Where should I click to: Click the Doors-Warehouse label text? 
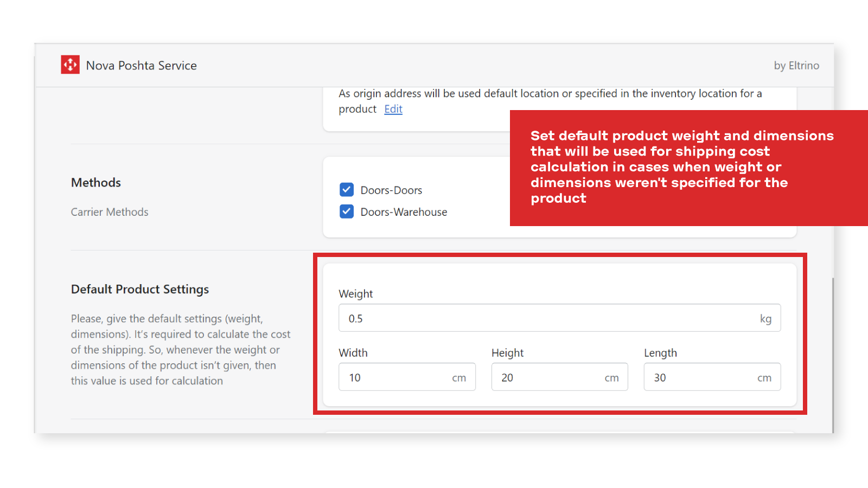[x=404, y=212]
